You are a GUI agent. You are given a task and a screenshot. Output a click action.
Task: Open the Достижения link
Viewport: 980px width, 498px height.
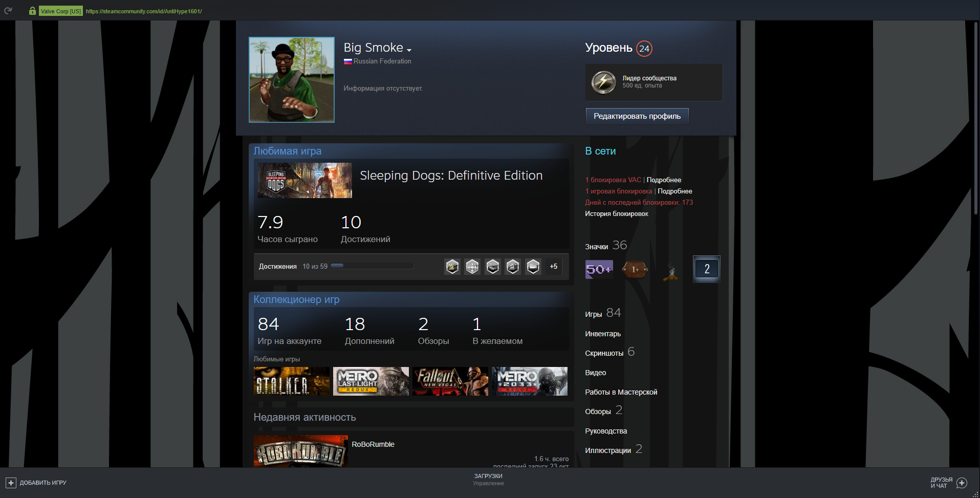(x=278, y=266)
